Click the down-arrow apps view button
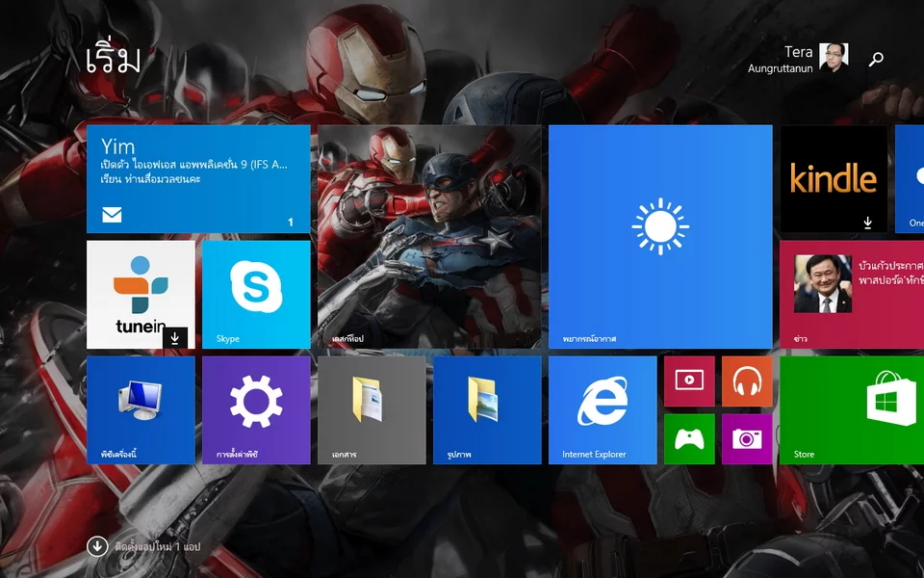 pyautogui.click(x=97, y=546)
